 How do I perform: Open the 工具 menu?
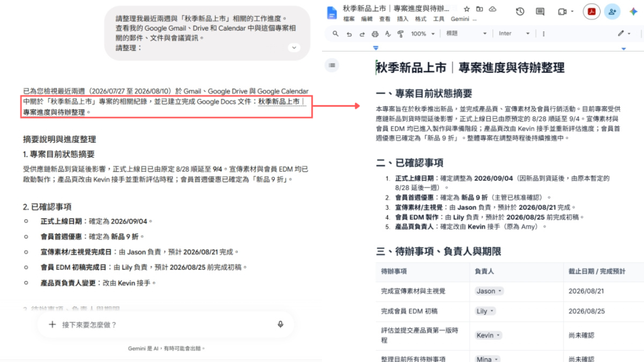point(438,19)
